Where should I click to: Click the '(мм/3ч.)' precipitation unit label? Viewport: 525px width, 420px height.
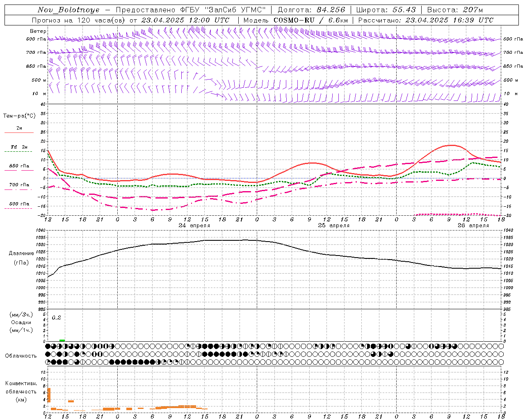pos(21,315)
